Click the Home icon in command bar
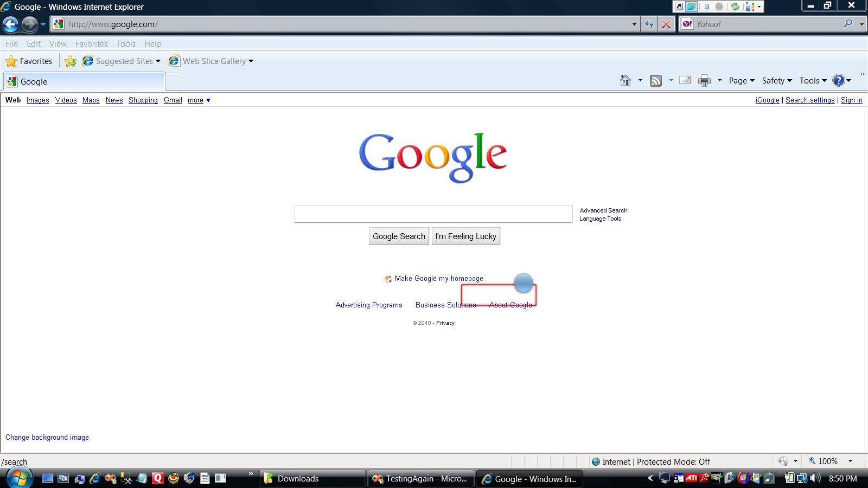This screenshot has width=868, height=488. click(626, 81)
